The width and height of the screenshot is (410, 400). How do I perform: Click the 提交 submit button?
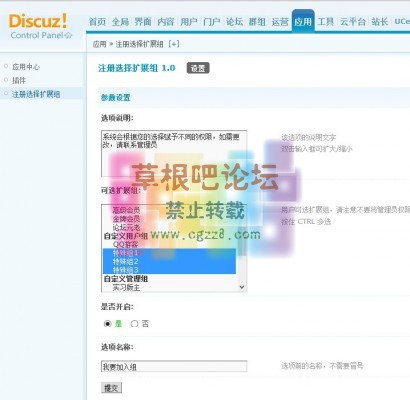pos(111,388)
